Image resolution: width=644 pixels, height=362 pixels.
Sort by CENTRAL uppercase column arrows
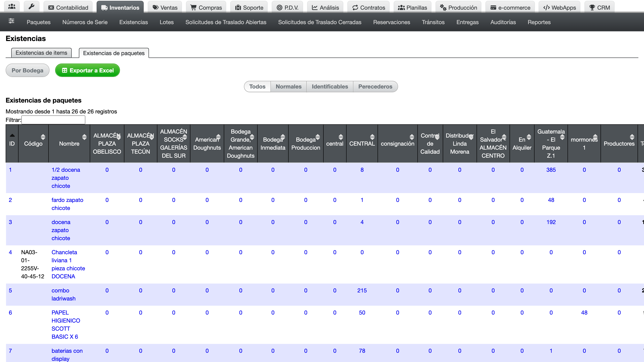coord(372,137)
